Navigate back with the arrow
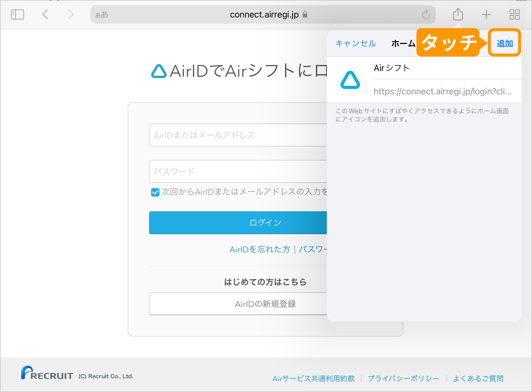Viewport: 532px width, 392px height. pos(45,14)
